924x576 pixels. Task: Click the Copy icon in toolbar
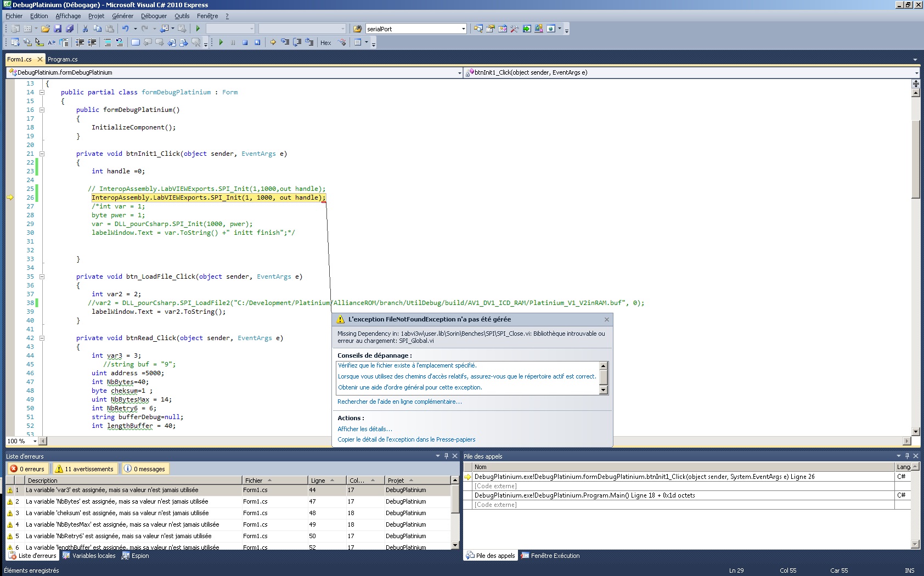pos(97,29)
